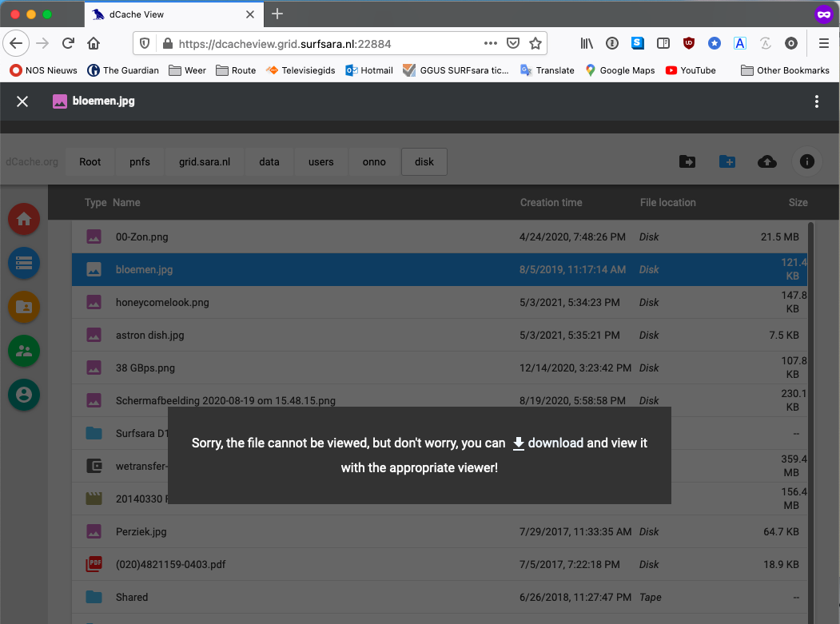Click the file list vertical scrollbar
Viewport: 840px width, 624px height.
pos(810,423)
